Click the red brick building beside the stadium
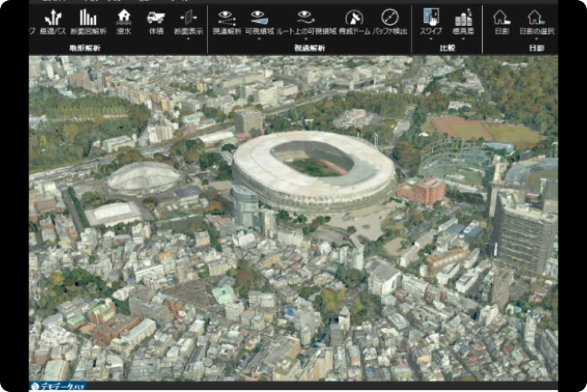The width and height of the screenshot is (587, 392). pos(421,190)
